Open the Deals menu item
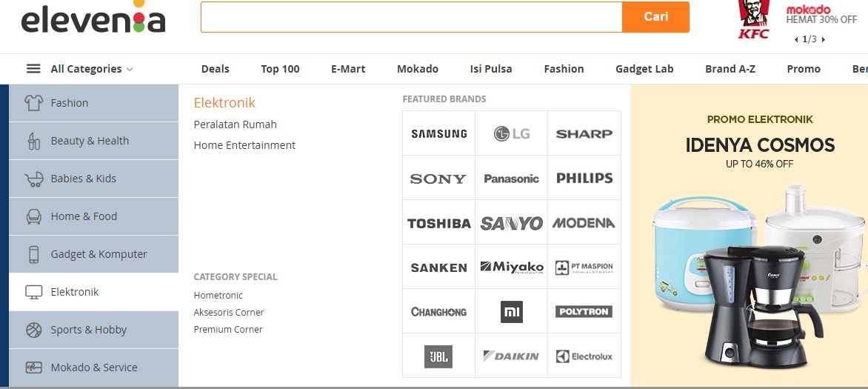This screenshot has height=389, width=868. (x=216, y=69)
